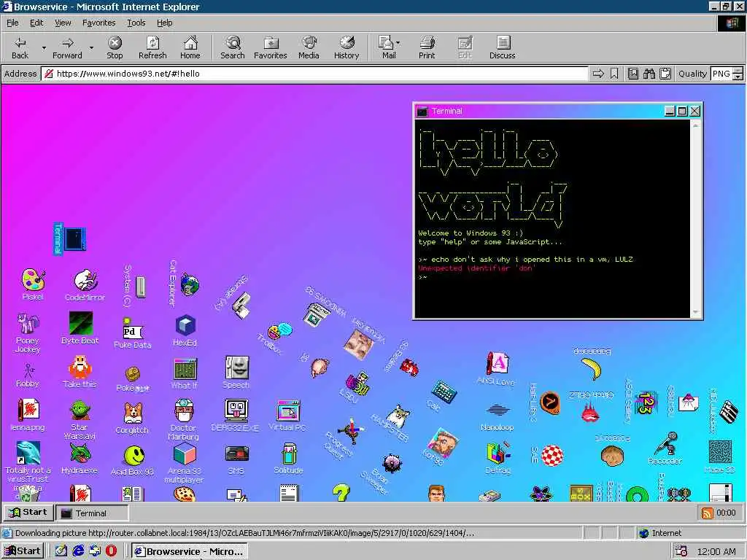Open the Favorites toolbar button
The height and width of the screenshot is (560, 747).
pos(271,47)
